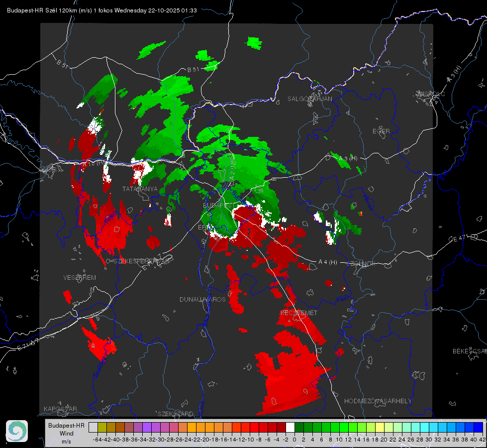
Task: Select the DUNAÚJVÁROS city label
Action: pos(202,299)
